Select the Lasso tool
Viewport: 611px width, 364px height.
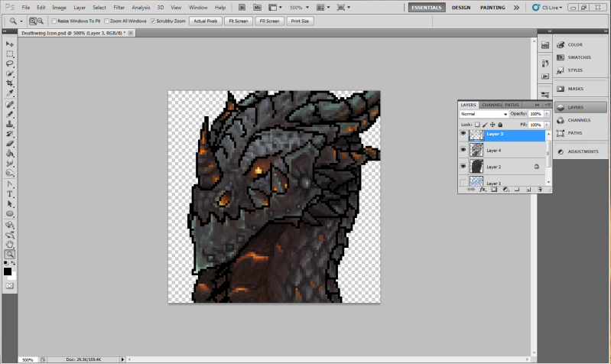(10, 63)
